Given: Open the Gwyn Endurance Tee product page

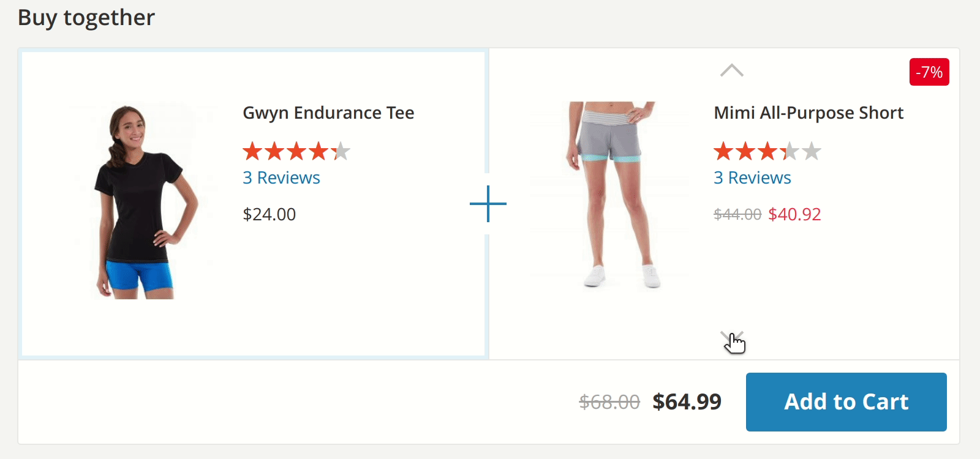Looking at the screenshot, I should (x=328, y=113).
